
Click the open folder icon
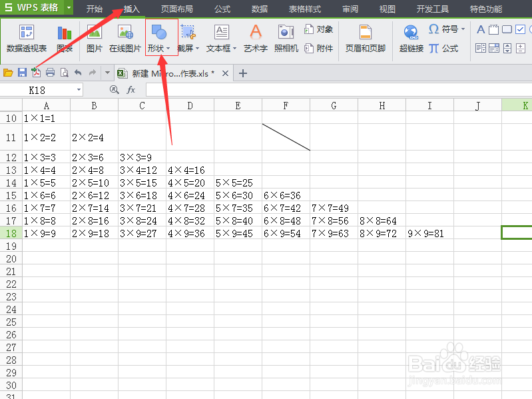[8, 73]
